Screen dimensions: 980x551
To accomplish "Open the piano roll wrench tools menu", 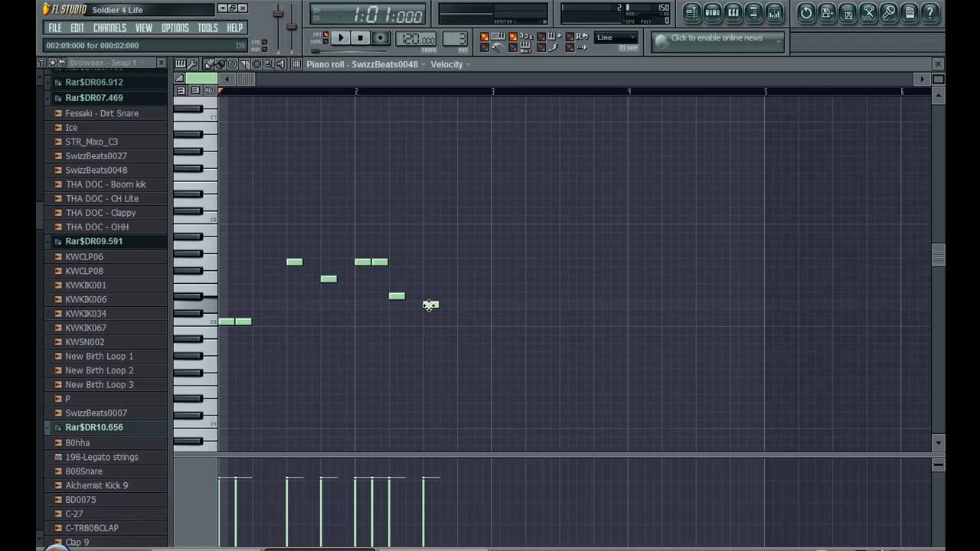I will [x=193, y=64].
